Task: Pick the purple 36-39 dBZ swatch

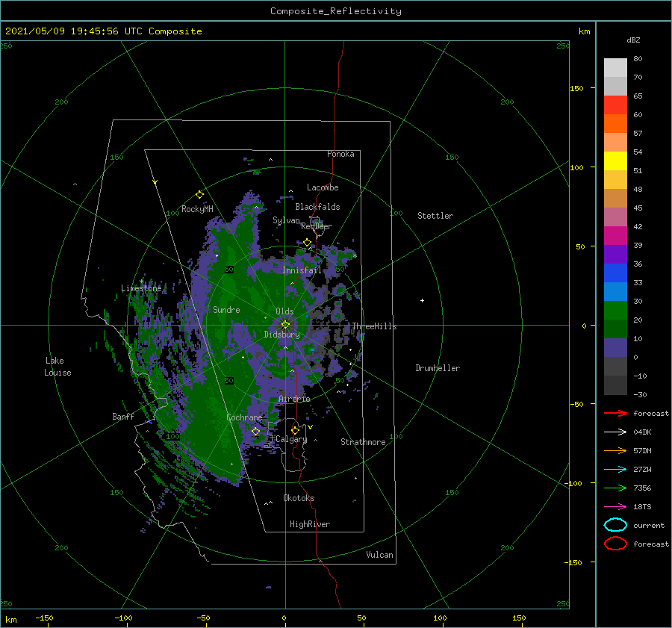Action: [615, 255]
